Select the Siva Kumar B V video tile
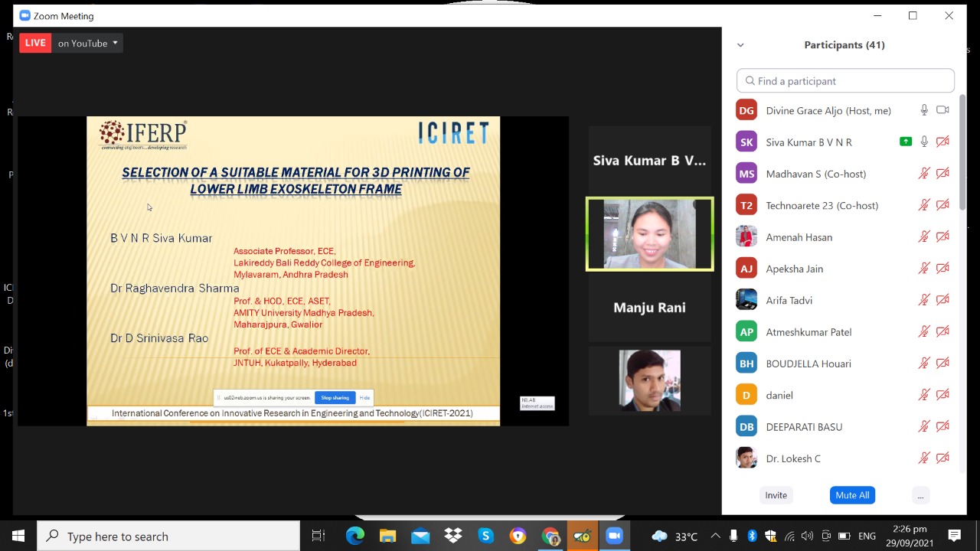Image resolution: width=980 pixels, height=551 pixels. 649,160
